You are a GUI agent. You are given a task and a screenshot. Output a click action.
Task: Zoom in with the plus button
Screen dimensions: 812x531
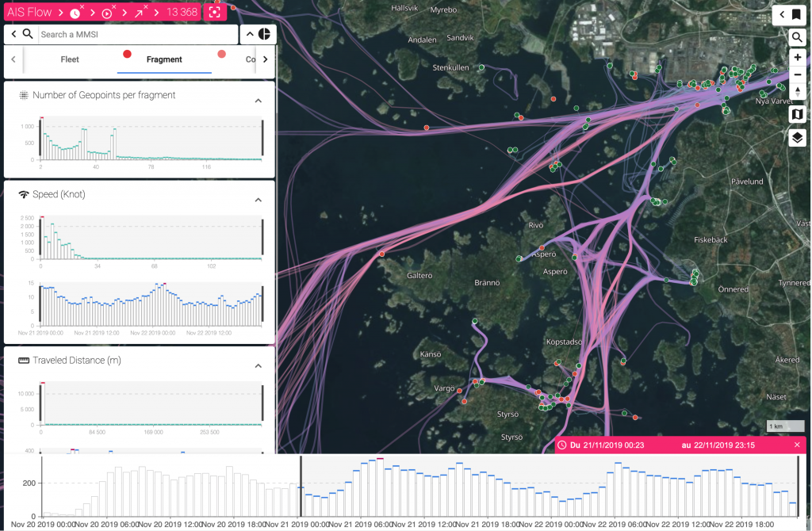click(798, 57)
